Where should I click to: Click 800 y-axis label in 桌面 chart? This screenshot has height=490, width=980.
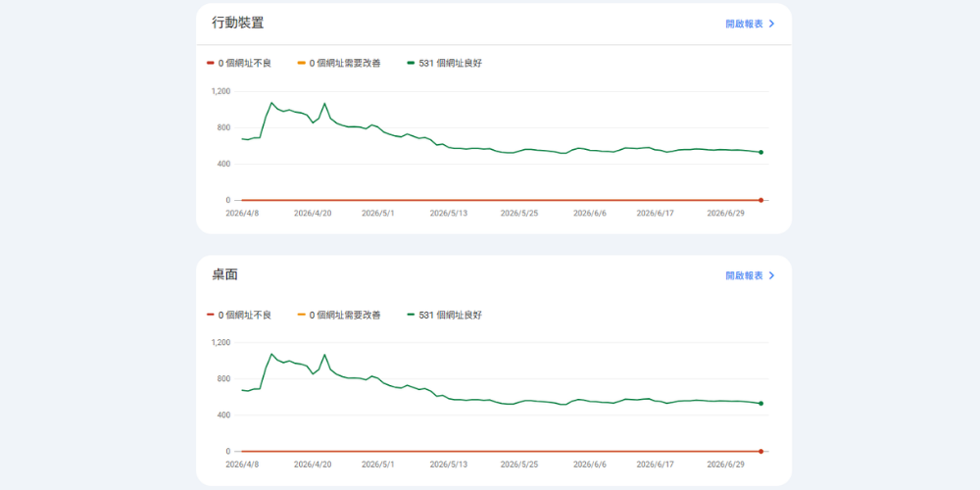[224, 378]
